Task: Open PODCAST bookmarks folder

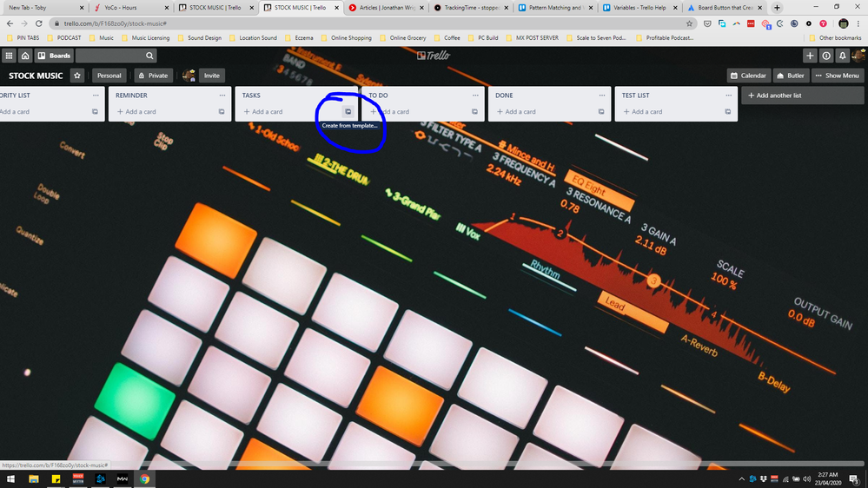Action: point(63,38)
